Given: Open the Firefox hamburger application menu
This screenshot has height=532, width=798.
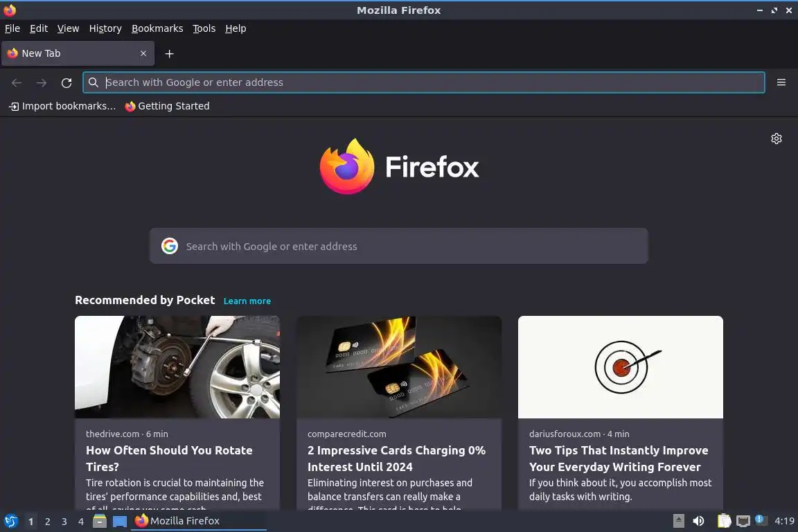Looking at the screenshot, I should pos(781,82).
